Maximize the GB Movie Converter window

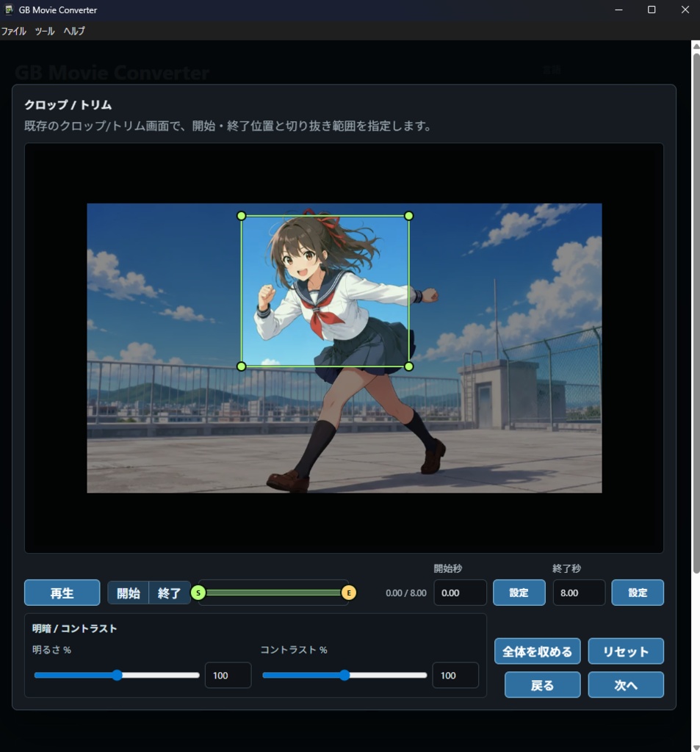click(652, 10)
